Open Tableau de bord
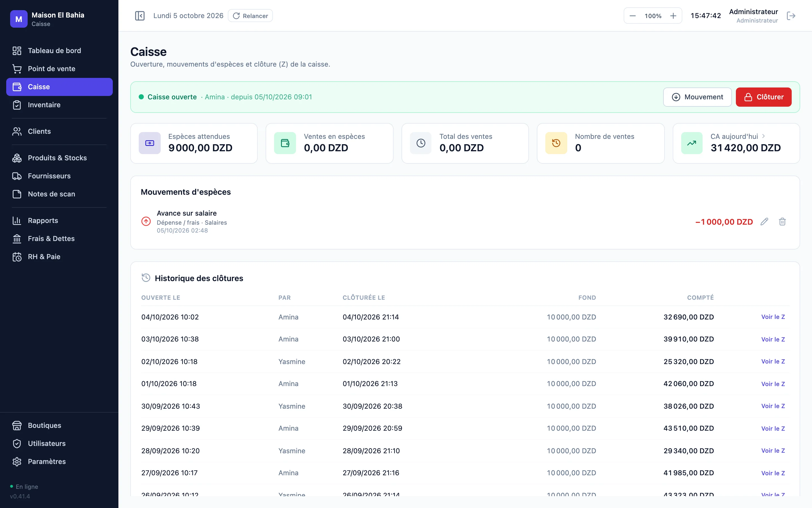Image resolution: width=812 pixels, height=508 pixels. tap(59, 51)
